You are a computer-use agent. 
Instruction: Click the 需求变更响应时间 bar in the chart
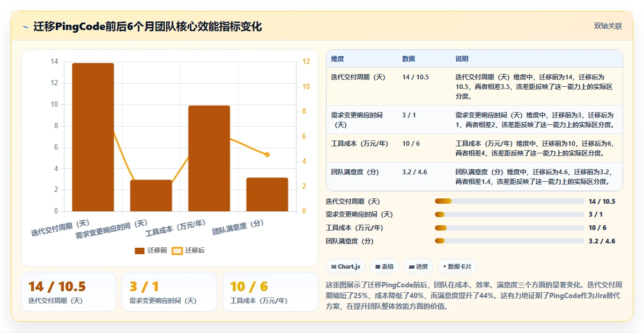point(151,196)
